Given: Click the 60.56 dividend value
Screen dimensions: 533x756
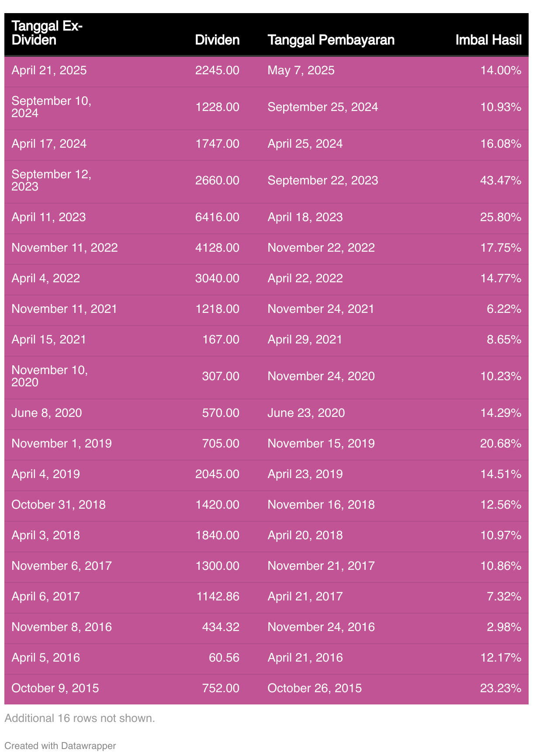Looking at the screenshot, I should click(x=224, y=658).
